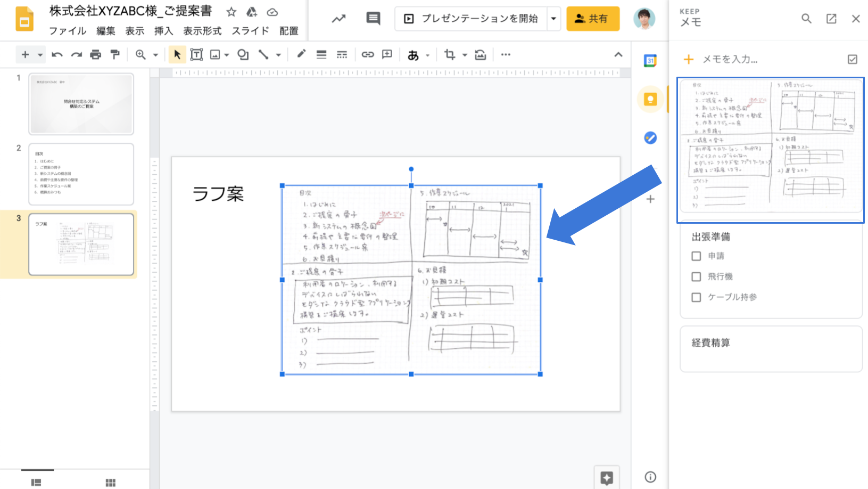Check the 申請 checkbox
Screen dimensions: 868x489
click(x=696, y=256)
